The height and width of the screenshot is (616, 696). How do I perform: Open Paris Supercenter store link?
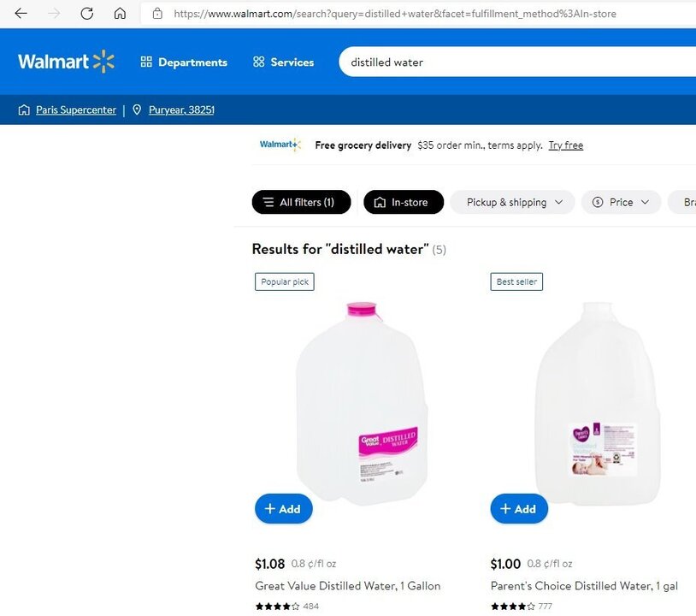[x=76, y=110]
